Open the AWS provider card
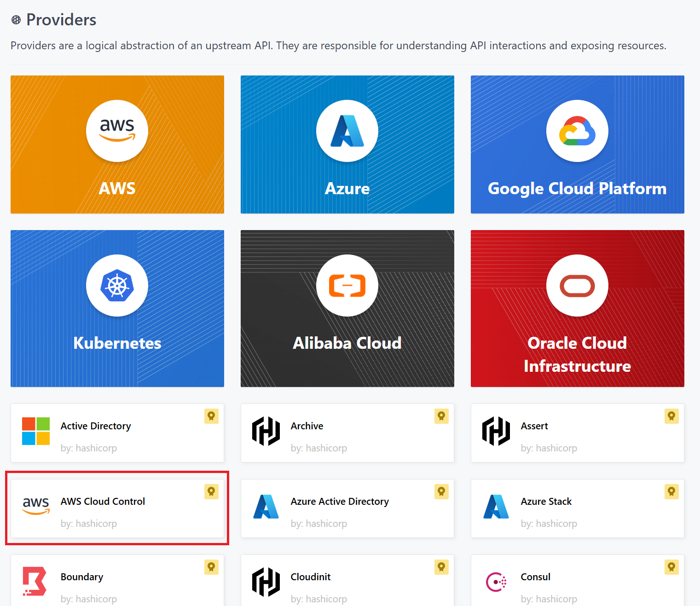 (x=117, y=144)
